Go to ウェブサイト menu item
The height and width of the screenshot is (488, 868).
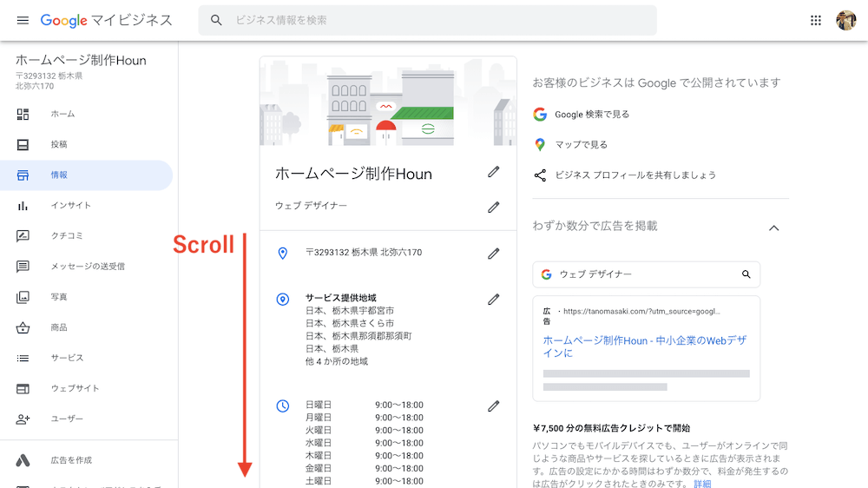point(75,388)
